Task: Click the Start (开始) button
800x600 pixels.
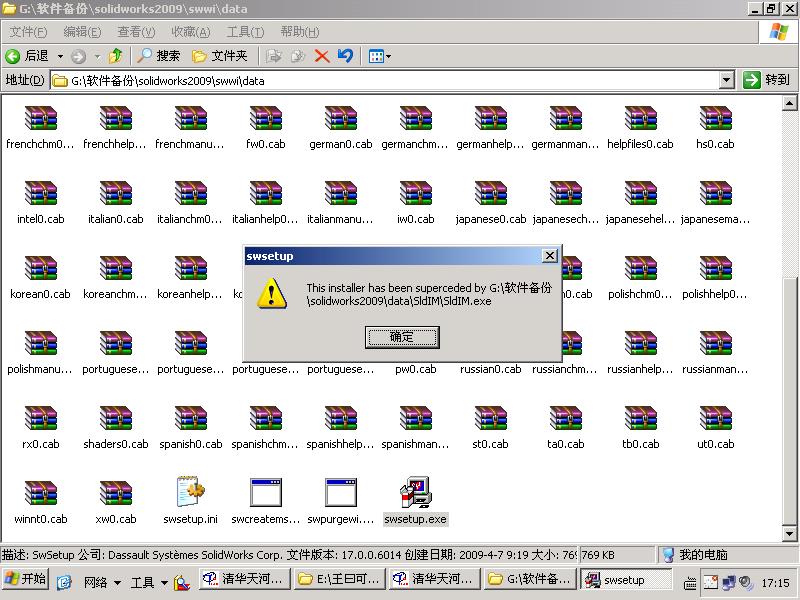Action: click(x=25, y=579)
